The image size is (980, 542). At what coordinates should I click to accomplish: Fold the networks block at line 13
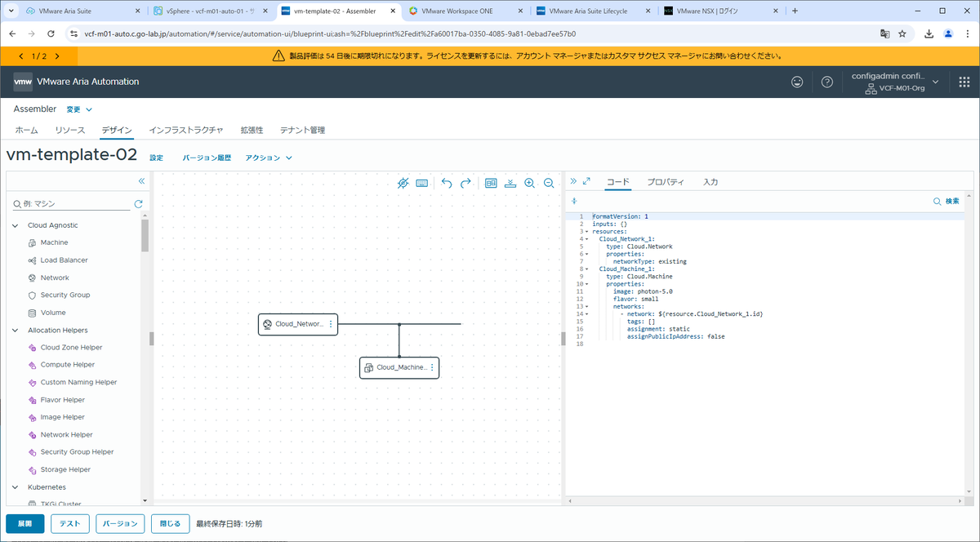click(x=586, y=306)
